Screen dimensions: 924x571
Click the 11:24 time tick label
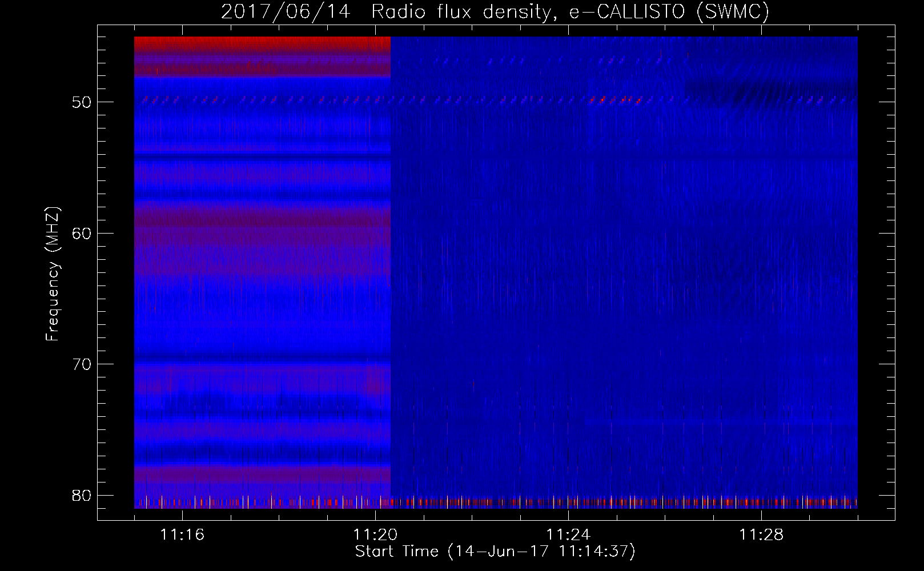coord(568,535)
